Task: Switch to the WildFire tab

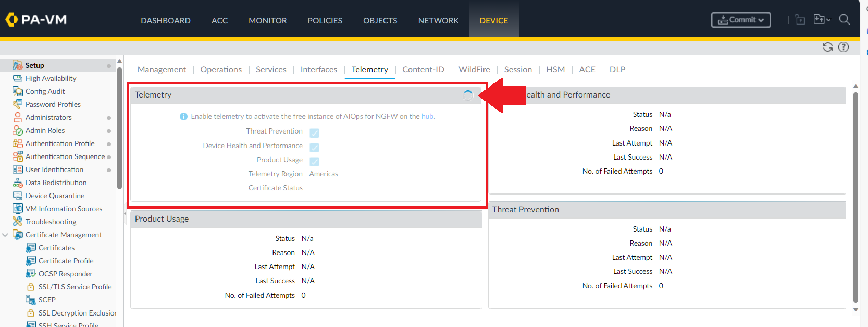Action: [x=474, y=69]
